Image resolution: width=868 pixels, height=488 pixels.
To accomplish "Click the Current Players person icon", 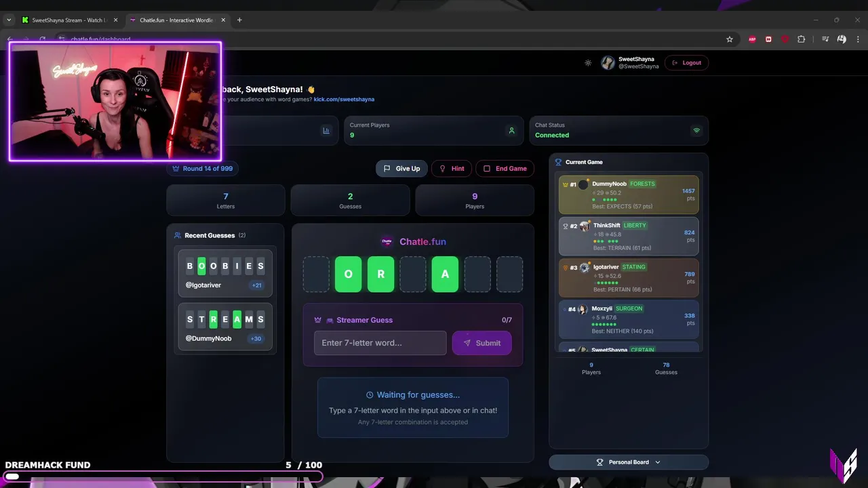I will coord(512,131).
